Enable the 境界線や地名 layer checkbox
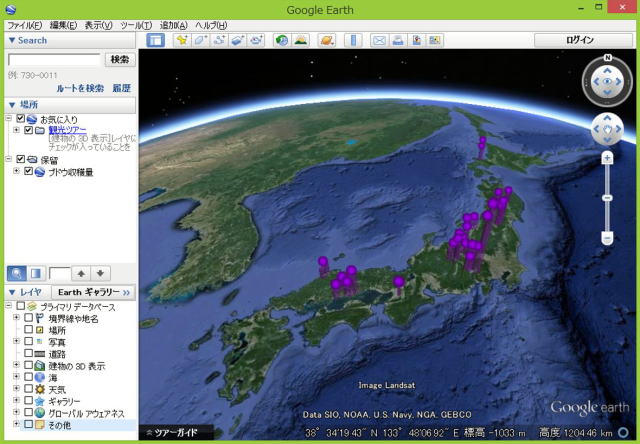 point(29,317)
